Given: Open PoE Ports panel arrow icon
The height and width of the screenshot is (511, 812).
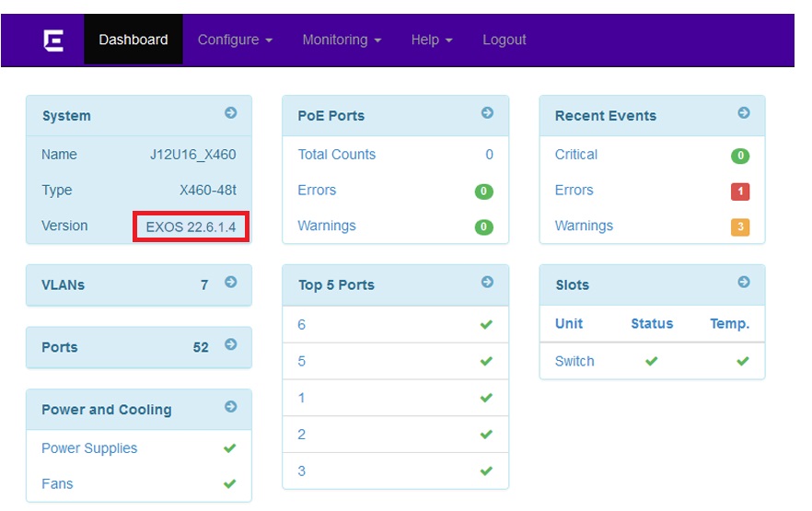Looking at the screenshot, I should 487,112.
